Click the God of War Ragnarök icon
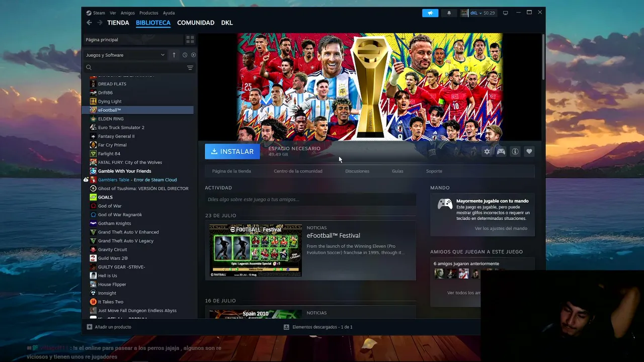Screen dimensions: 644x362 coord(93,215)
